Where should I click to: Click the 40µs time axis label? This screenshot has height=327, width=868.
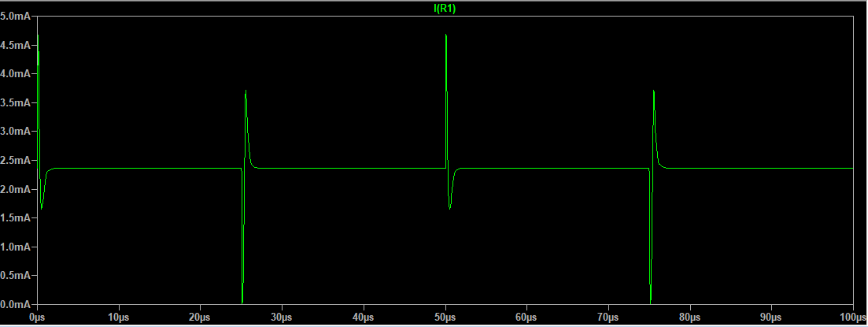[x=363, y=318]
